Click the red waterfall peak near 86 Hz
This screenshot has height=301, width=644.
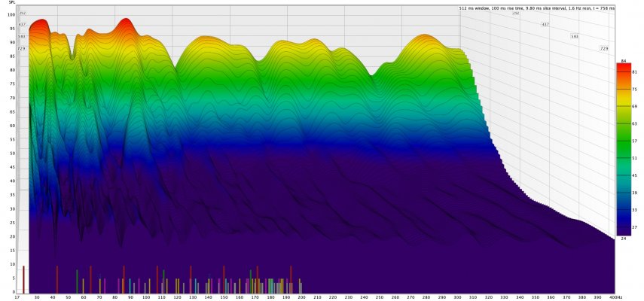tap(125, 20)
